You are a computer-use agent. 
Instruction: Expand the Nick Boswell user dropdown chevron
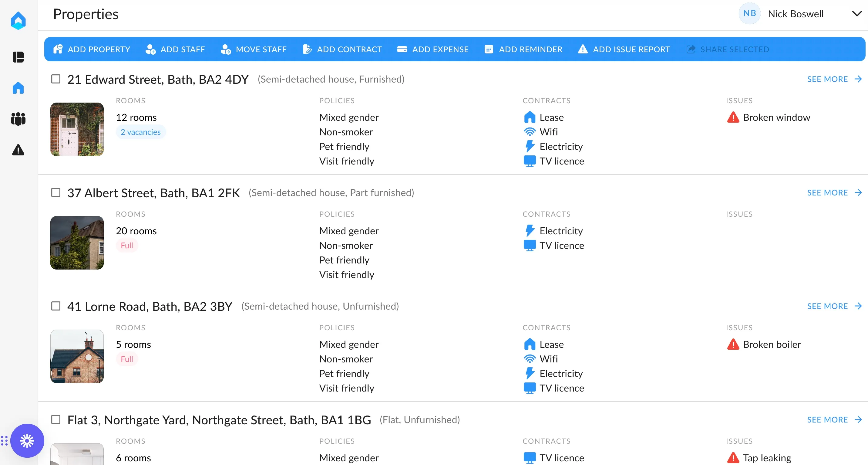tap(856, 14)
